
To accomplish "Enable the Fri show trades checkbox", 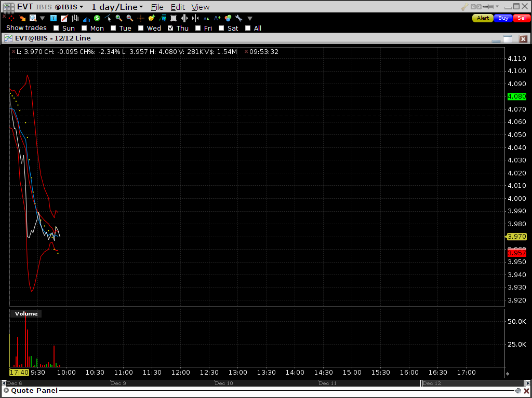I will click(x=198, y=28).
